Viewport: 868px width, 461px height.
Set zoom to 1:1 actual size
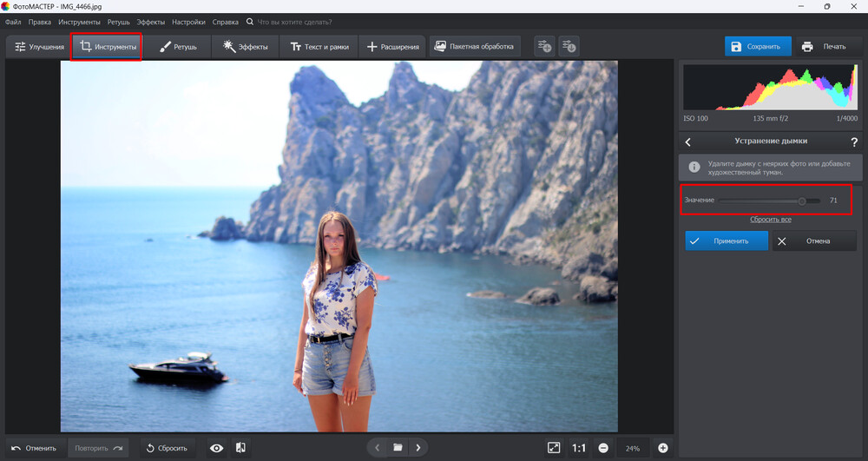[579, 448]
